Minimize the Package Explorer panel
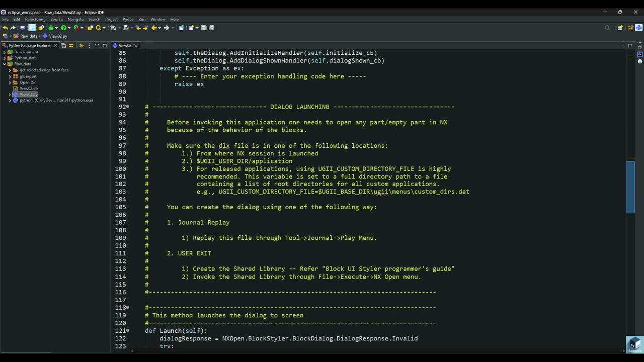This screenshot has height=362, width=644. click(x=97, y=45)
